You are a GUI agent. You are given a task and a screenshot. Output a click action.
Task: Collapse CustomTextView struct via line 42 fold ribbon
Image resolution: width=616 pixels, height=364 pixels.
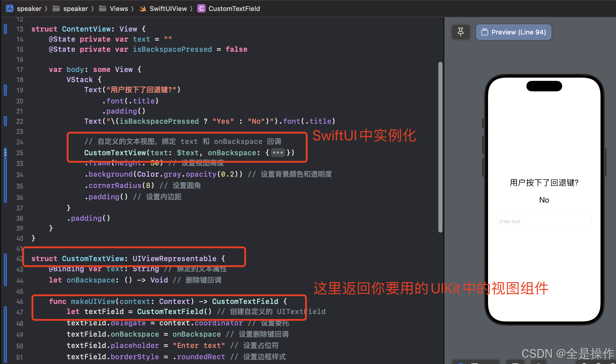(x=5, y=259)
